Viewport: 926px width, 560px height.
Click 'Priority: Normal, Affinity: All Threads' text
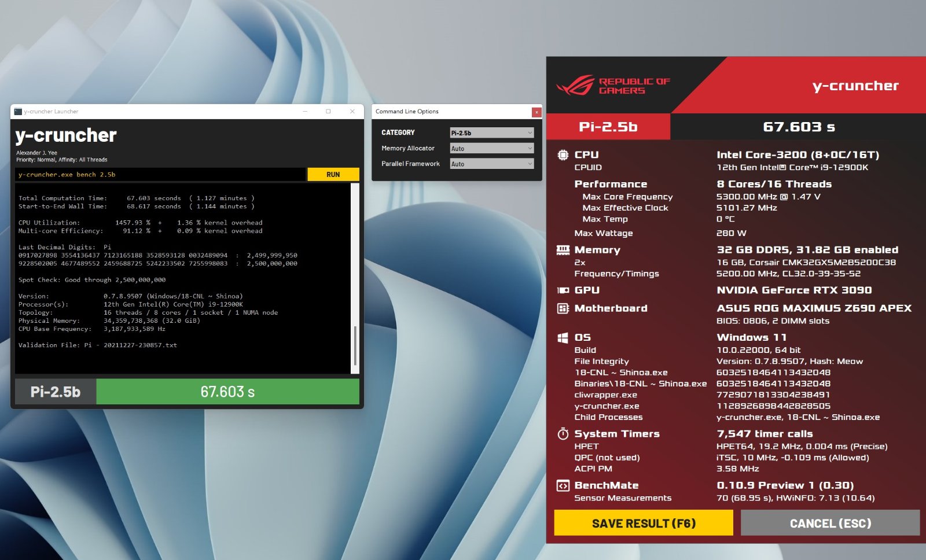(61, 160)
